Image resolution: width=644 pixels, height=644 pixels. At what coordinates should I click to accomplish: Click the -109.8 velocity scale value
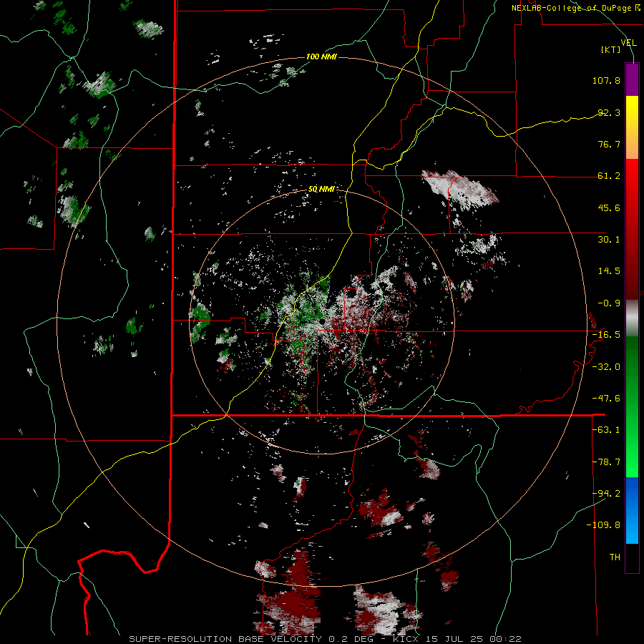point(603,525)
